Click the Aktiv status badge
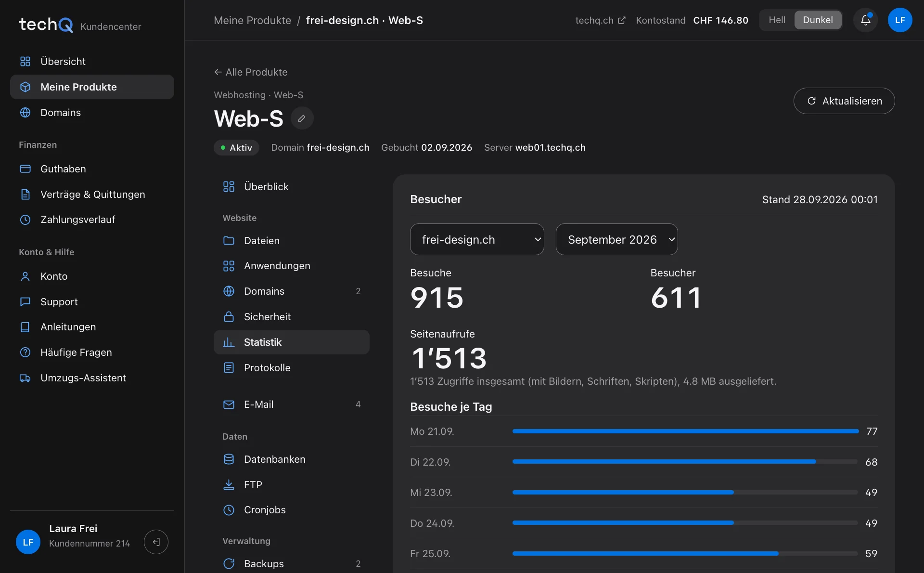Image resolution: width=924 pixels, height=573 pixels. click(x=236, y=148)
